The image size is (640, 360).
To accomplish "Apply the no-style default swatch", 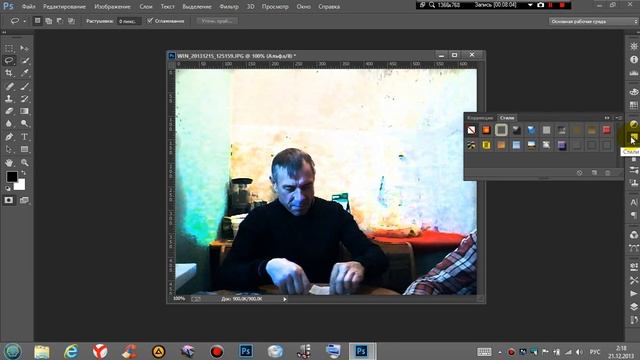I will click(471, 130).
